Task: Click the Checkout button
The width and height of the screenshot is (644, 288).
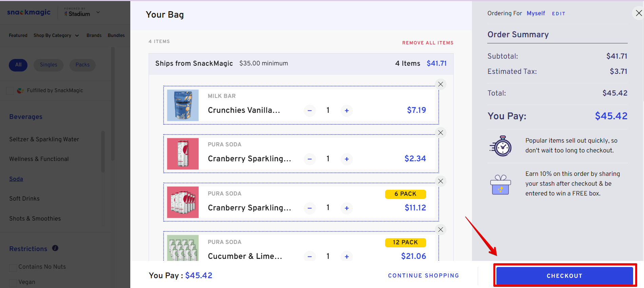Action: point(565,276)
